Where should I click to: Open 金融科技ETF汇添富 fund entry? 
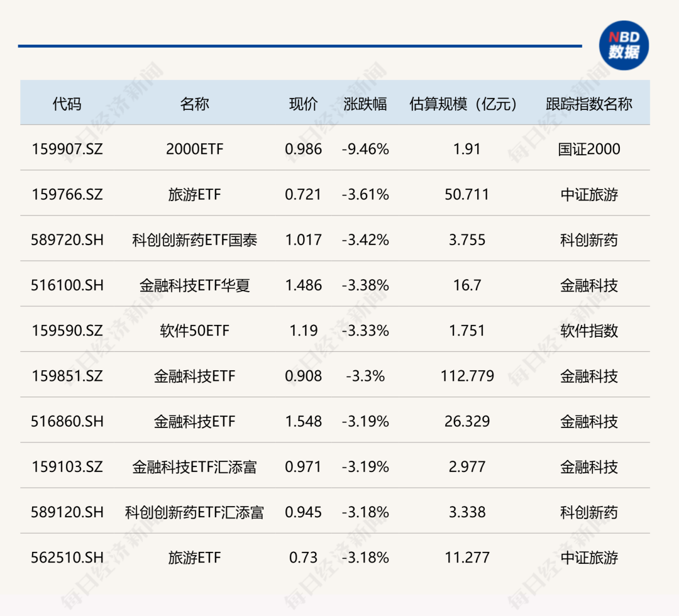[x=194, y=467]
